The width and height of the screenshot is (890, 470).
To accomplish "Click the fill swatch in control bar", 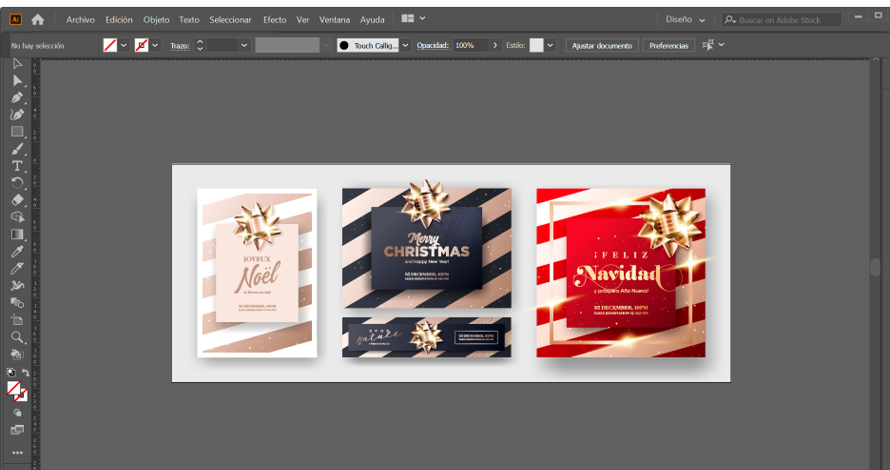I will click(x=110, y=45).
